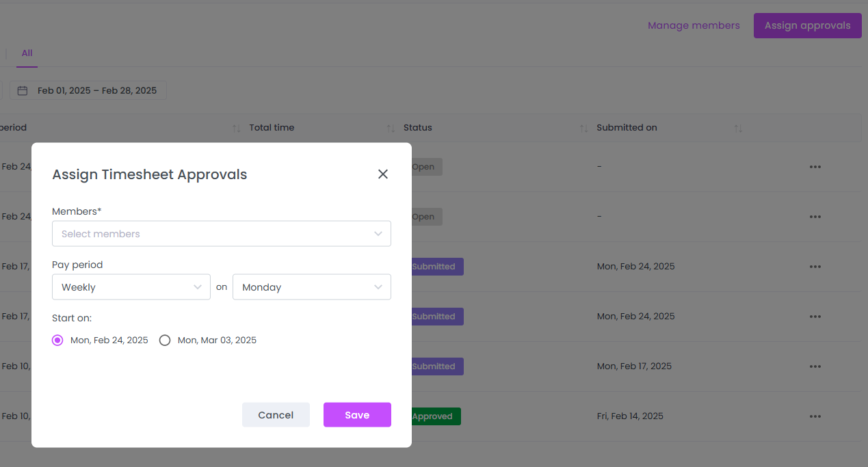Open the Select members dropdown
This screenshot has height=467, width=868.
[222, 233]
